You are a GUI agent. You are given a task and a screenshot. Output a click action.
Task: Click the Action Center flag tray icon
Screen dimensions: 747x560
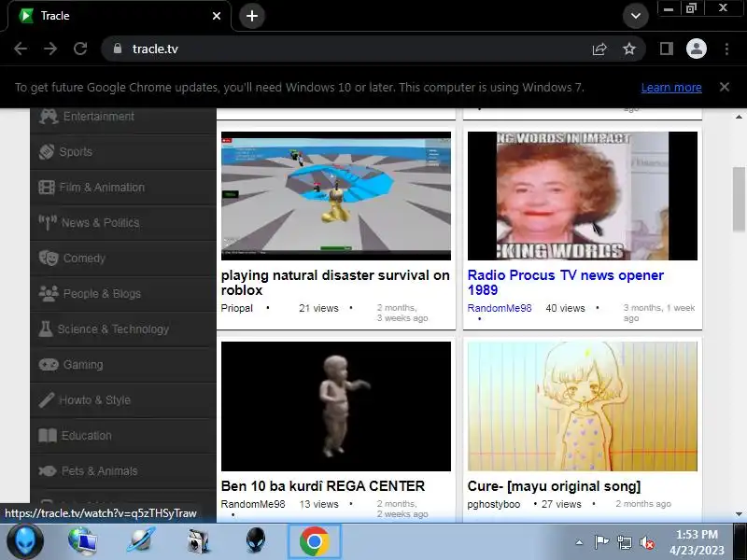click(601, 542)
